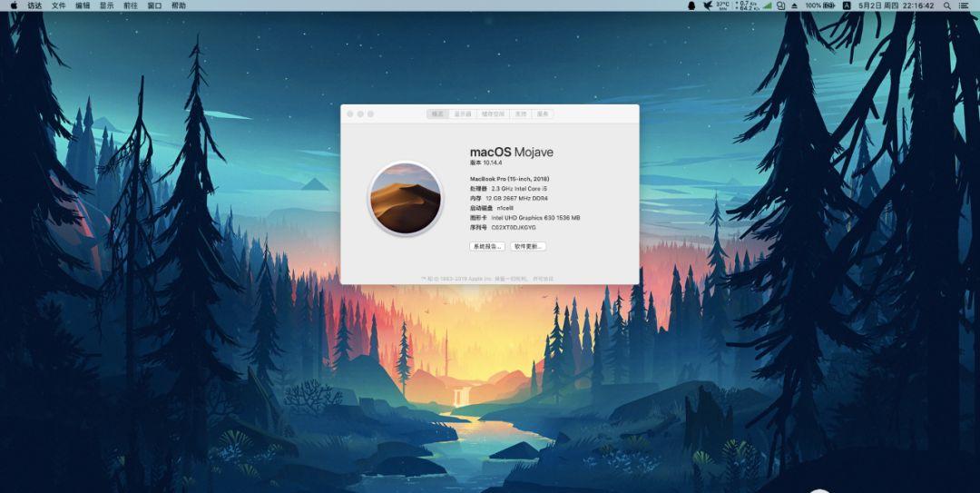This screenshot has height=493, width=980.
Task: Click the display mirroring menu bar icon
Action: coord(780,5)
